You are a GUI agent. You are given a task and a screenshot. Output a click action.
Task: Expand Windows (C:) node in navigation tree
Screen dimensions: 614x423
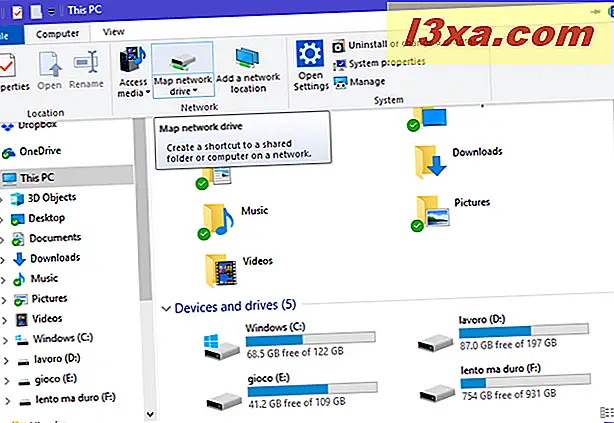coord(5,341)
